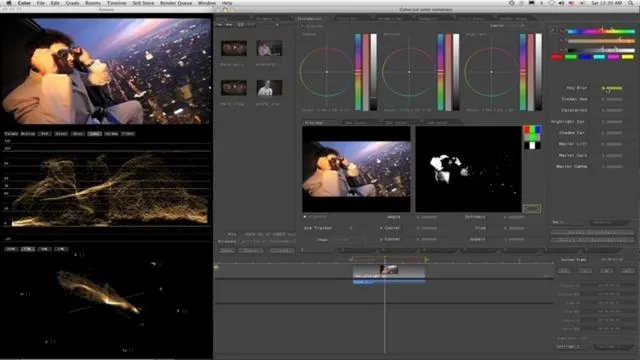Open the vignette Shape dropdown
The image size is (640, 360).
[x=349, y=240]
